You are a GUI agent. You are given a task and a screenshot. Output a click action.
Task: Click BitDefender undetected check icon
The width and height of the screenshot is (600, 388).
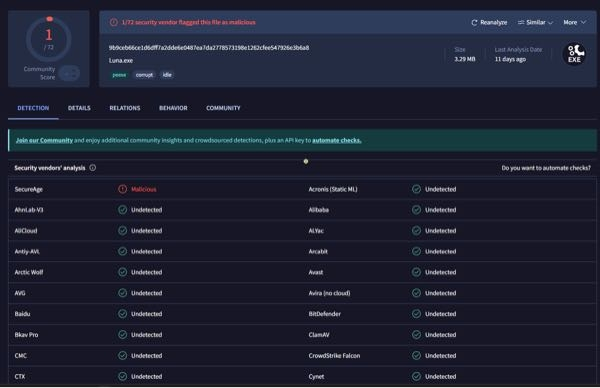pyautogui.click(x=416, y=314)
